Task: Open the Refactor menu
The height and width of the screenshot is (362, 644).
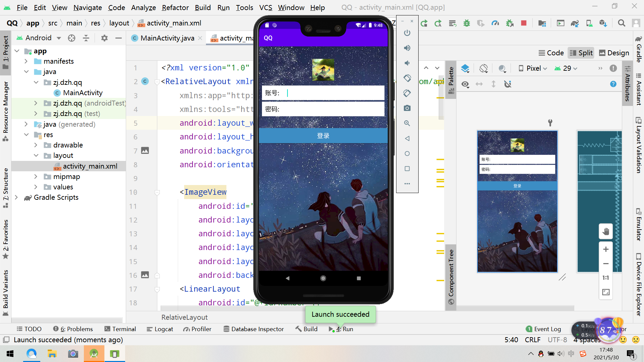Action: (175, 7)
